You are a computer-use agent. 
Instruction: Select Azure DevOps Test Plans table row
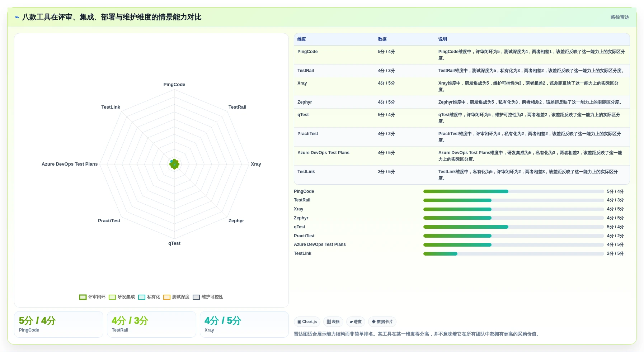point(462,156)
